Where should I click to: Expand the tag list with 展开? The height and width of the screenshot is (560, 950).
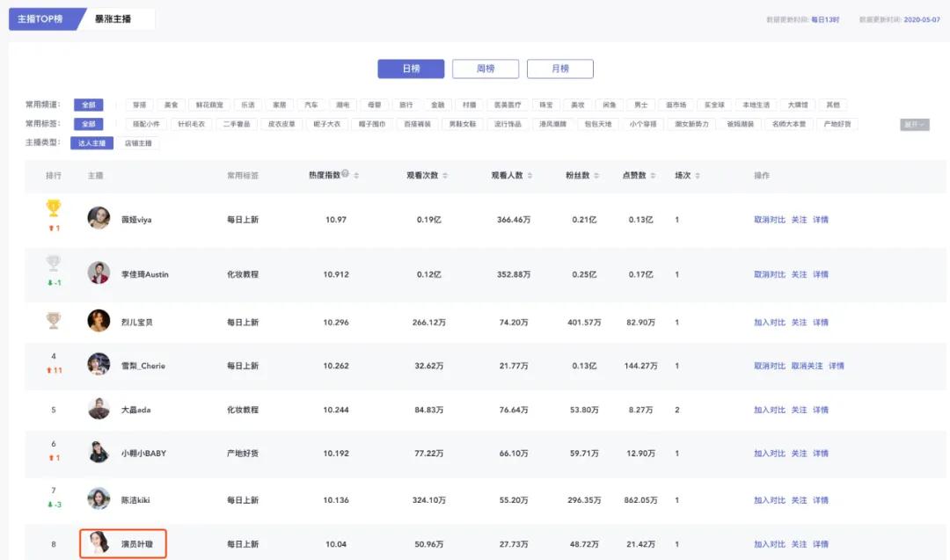click(914, 125)
